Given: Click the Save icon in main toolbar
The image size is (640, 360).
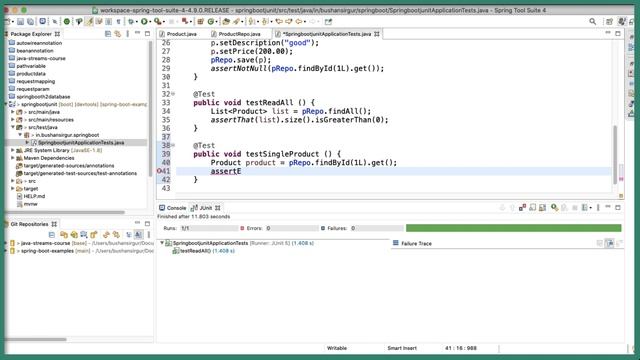Looking at the screenshot, I should coord(20,21).
